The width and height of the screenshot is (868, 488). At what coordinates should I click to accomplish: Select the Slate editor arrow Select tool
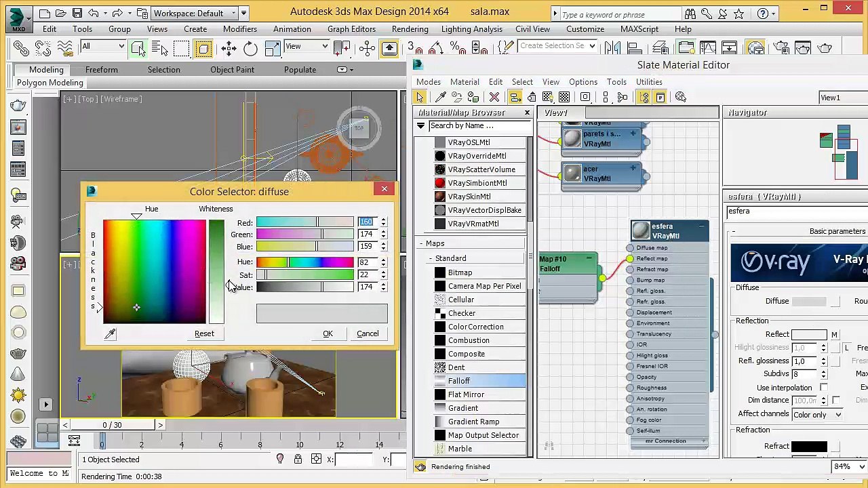[x=420, y=97]
